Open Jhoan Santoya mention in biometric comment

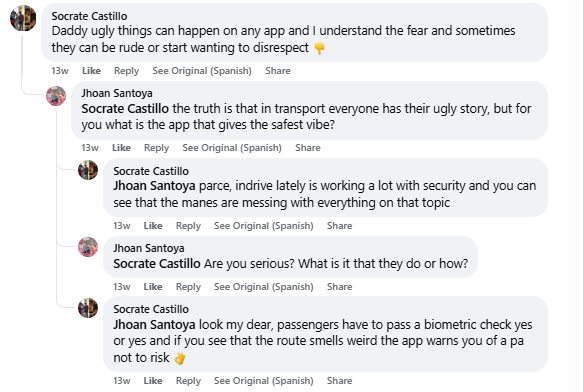coord(154,325)
